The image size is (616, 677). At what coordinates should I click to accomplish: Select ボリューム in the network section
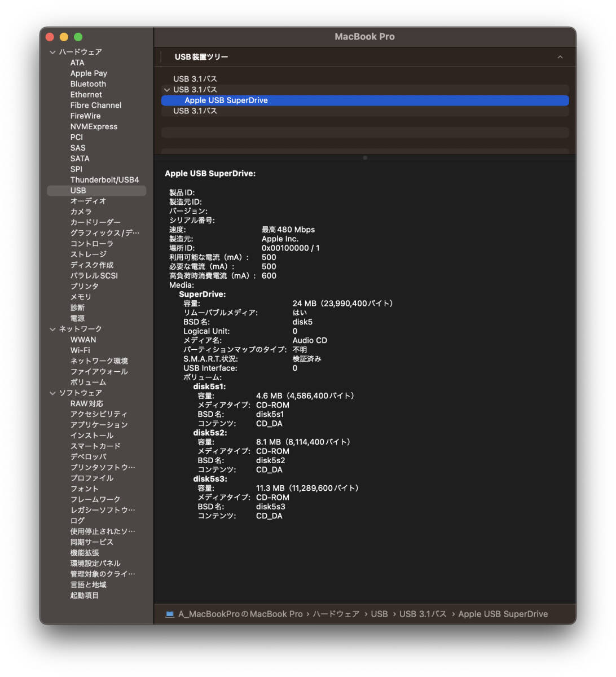click(x=88, y=383)
